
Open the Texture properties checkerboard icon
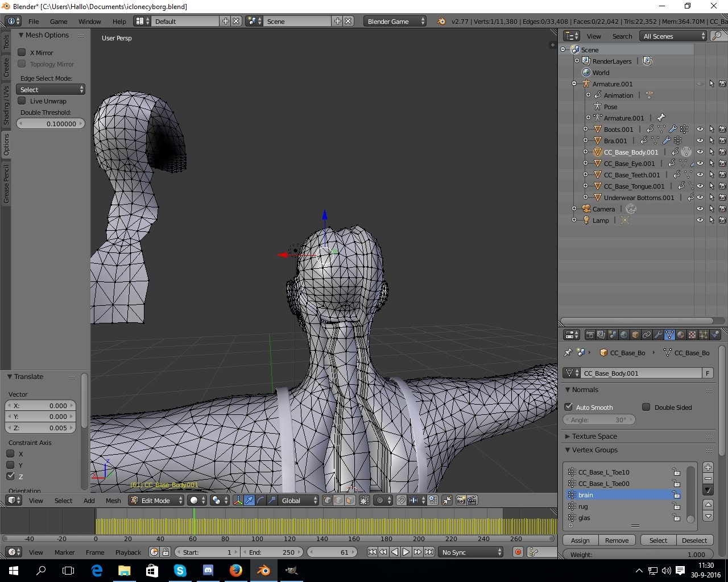coord(692,335)
